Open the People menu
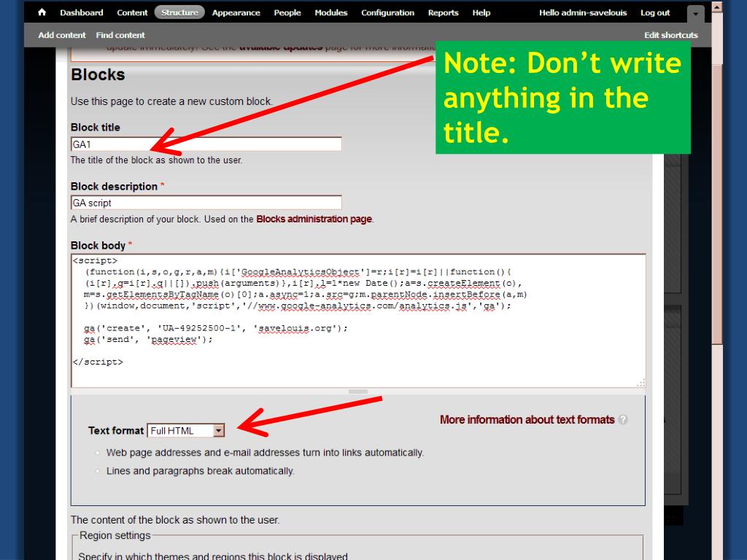The height and width of the screenshot is (560, 747). coord(287,13)
